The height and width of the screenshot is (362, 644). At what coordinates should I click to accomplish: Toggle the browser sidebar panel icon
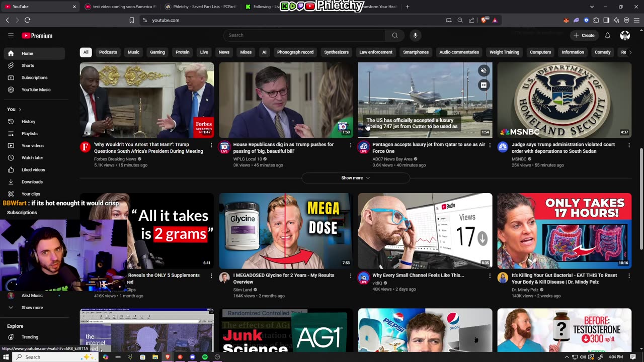[606, 20]
